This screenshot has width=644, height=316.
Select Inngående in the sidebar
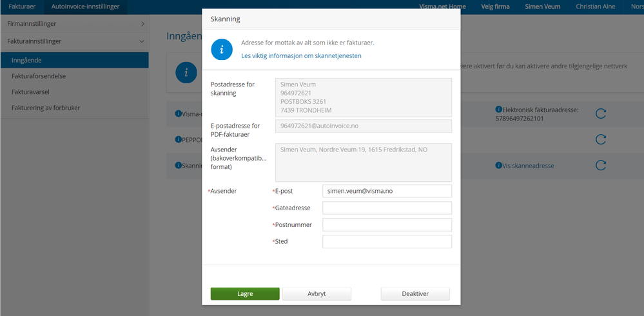(74, 60)
